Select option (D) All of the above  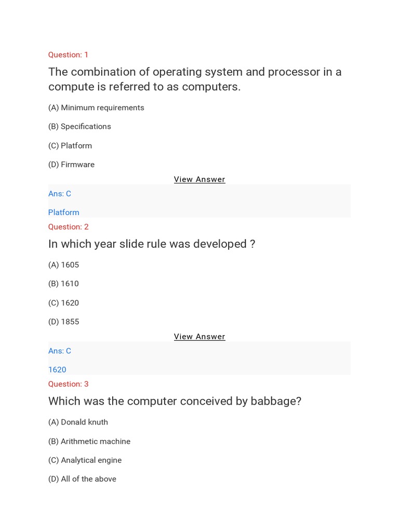(x=82, y=479)
